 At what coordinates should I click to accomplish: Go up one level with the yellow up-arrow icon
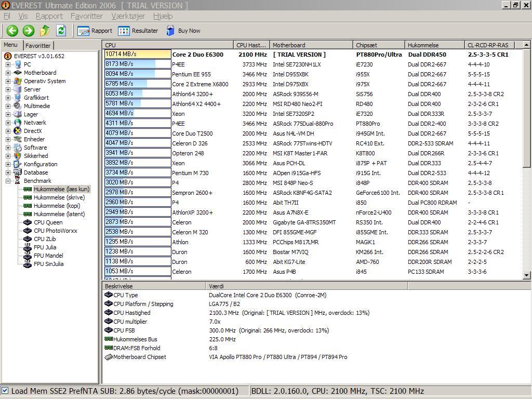pyautogui.click(x=45, y=31)
